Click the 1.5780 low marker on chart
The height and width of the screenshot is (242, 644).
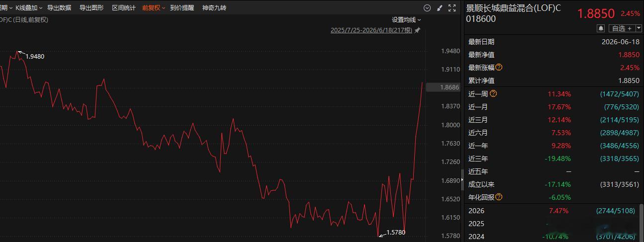(396, 232)
